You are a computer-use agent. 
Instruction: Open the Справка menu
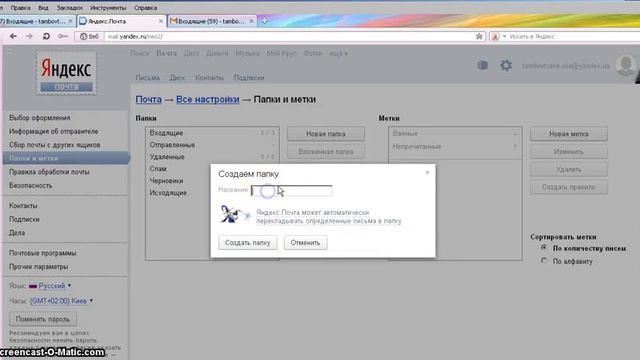click(x=146, y=8)
